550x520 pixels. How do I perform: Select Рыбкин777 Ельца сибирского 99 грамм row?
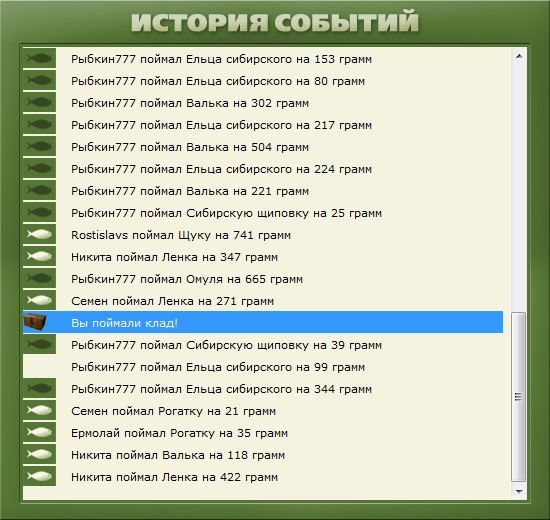click(263, 367)
